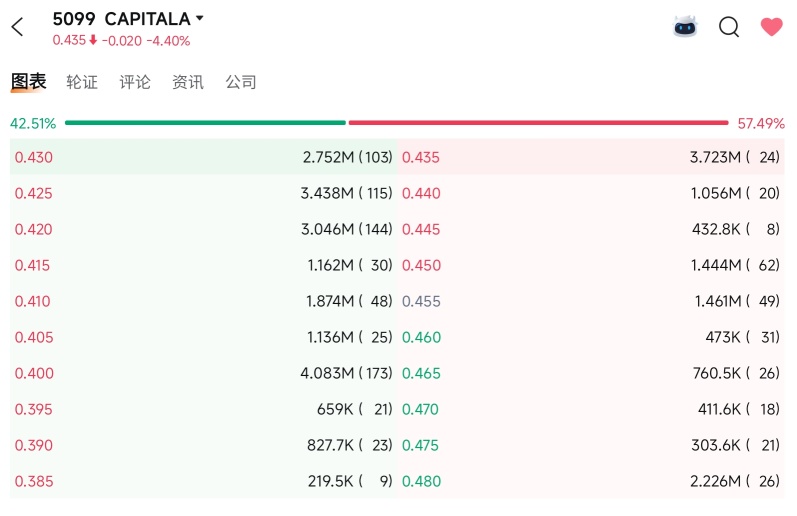The width and height of the screenshot is (797, 516).
Task: Open the 公司 tab
Action: click(241, 82)
